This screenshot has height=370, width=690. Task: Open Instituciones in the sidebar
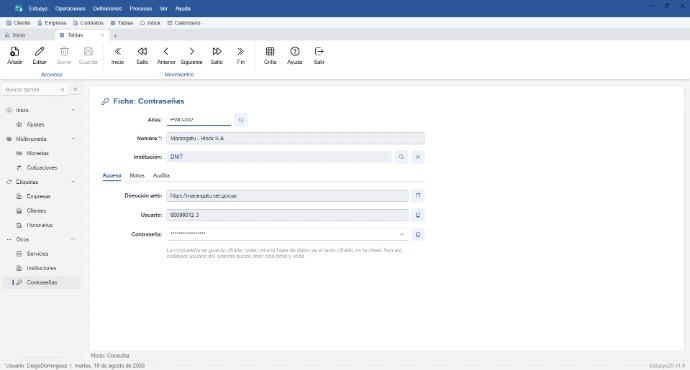pyautogui.click(x=40, y=268)
